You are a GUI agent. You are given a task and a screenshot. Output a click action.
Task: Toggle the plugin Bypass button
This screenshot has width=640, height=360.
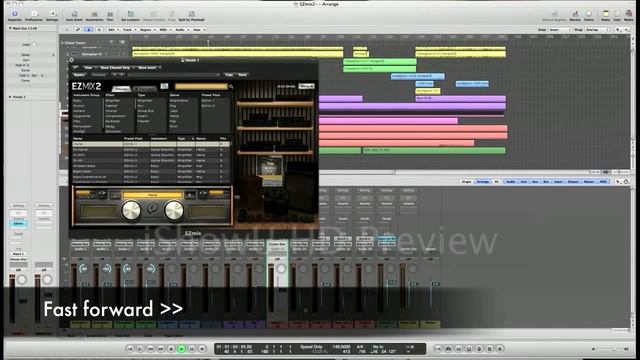(x=79, y=75)
